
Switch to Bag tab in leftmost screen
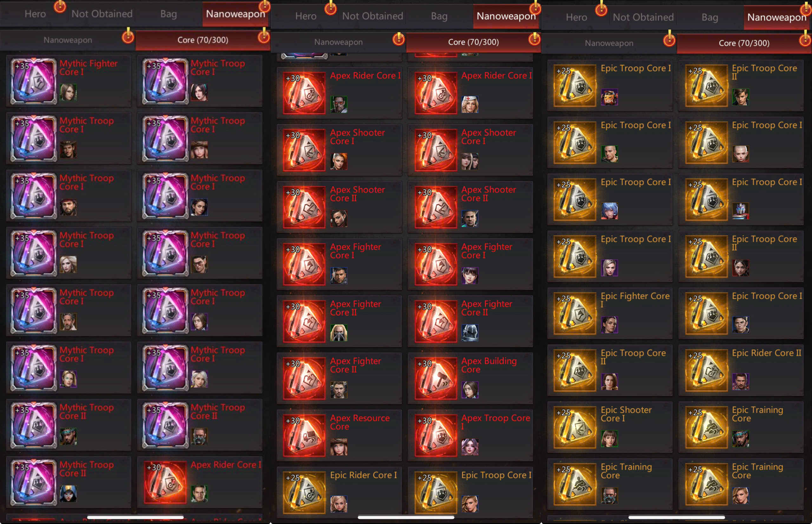click(168, 14)
